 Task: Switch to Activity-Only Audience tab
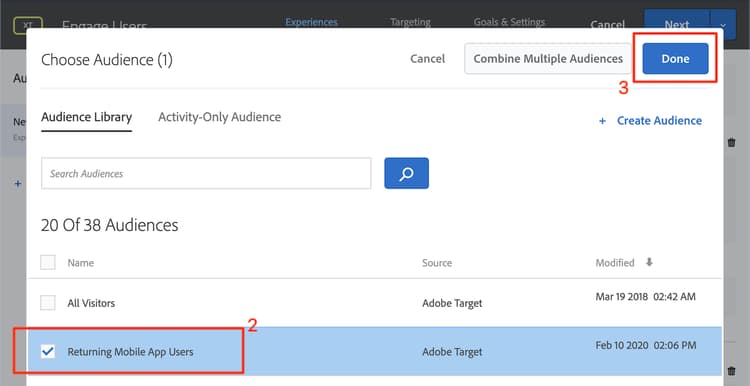tap(220, 117)
